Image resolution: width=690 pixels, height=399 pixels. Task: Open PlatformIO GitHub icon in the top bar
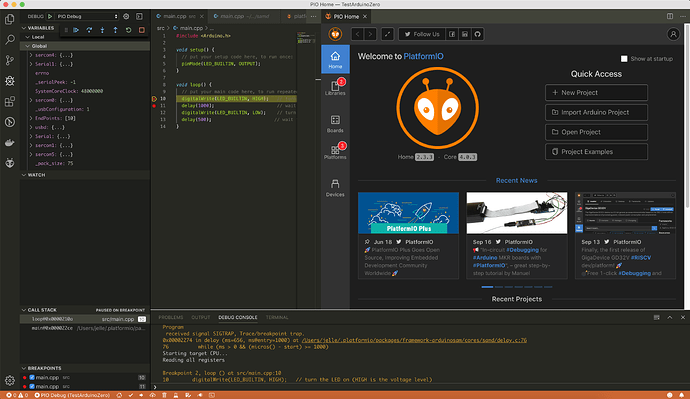[477, 34]
